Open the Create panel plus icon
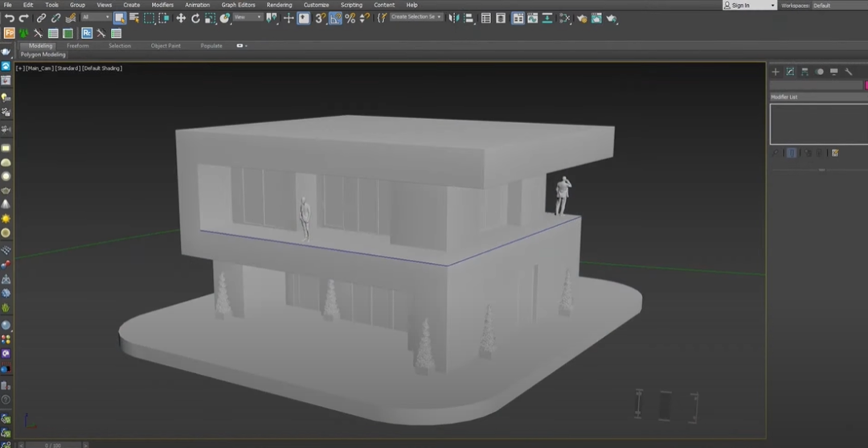868x448 pixels. point(776,72)
